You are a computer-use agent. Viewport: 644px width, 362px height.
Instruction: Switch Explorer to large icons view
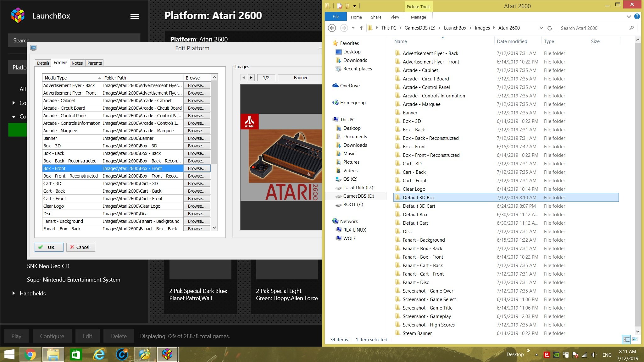pyautogui.click(x=635, y=339)
